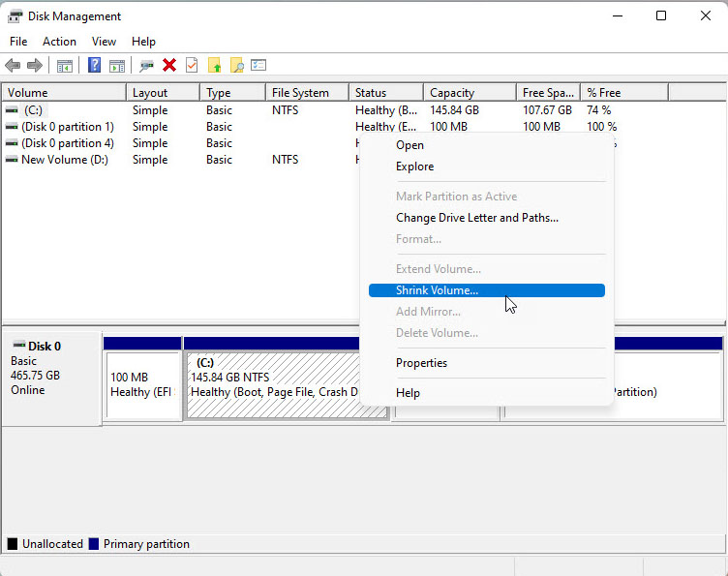Choose Open from the context menu
The image size is (728, 576).
[x=487, y=145]
